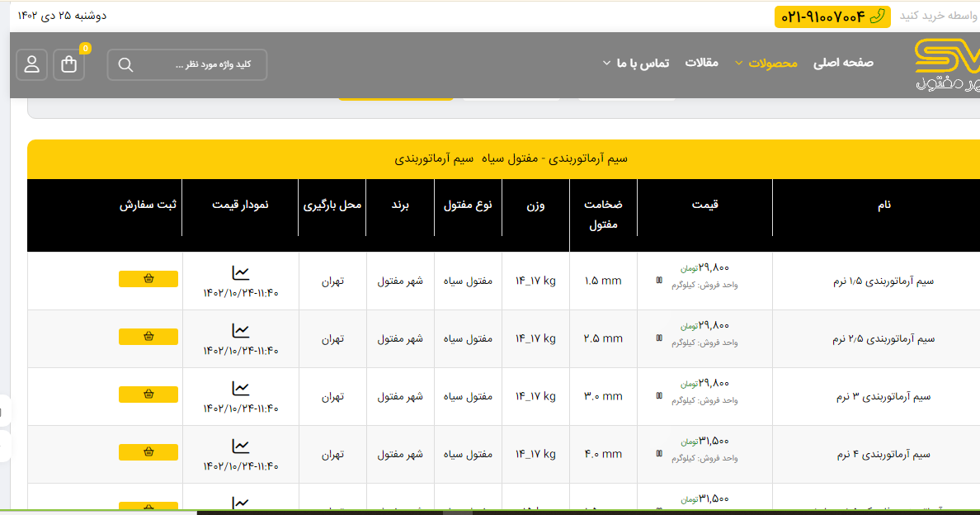The image size is (980, 515).
Task: Click the Shahr Maftool site logo
Action: click(x=947, y=64)
